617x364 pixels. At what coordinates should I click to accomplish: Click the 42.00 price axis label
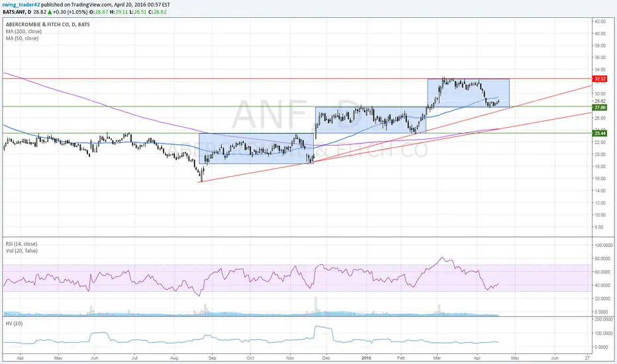click(600, 22)
